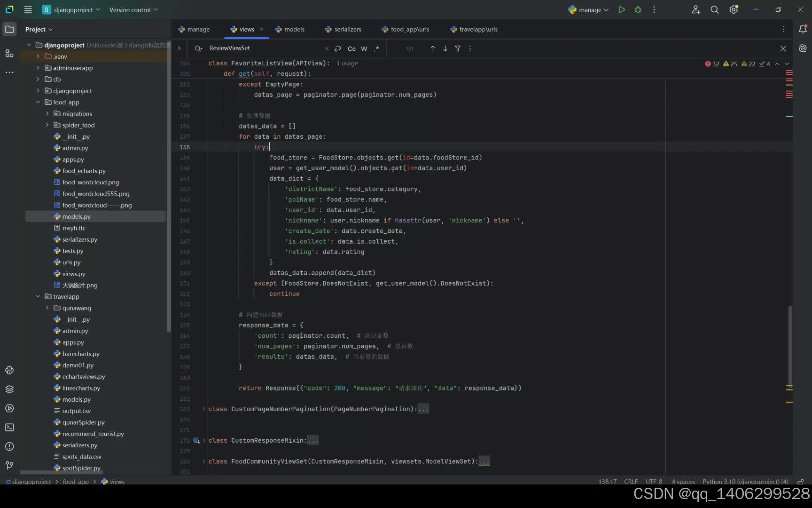Go to the previous search occurrence
Screen dimensions: 812x508
pyautogui.click(x=433, y=48)
